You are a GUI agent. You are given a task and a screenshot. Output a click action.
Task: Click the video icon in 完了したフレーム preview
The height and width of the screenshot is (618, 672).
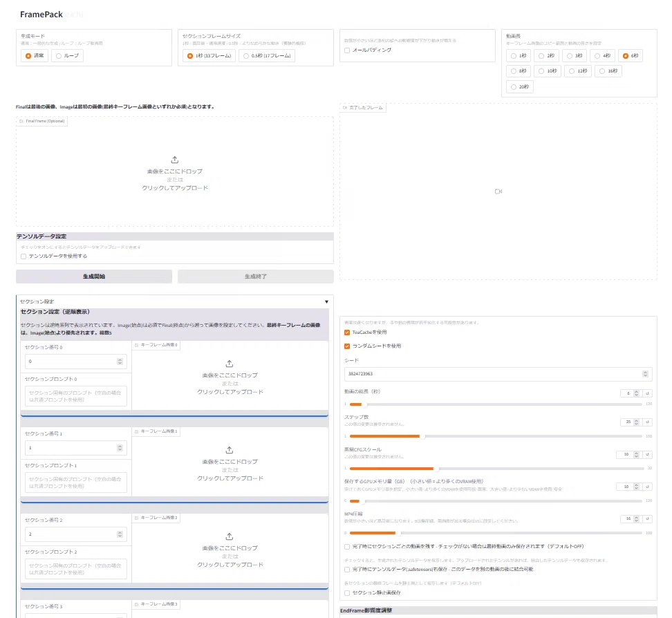pyautogui.click(x=498, y=191)
